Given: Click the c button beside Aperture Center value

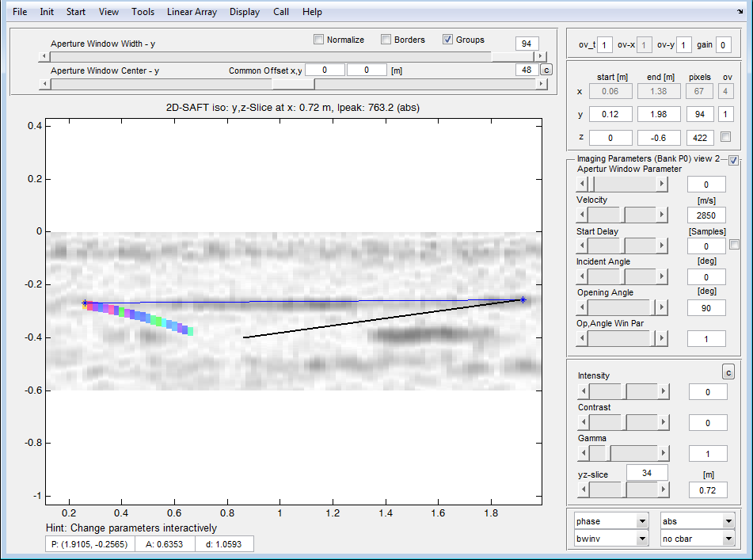Looking at the screenshot, I should [x=546, y=70].
